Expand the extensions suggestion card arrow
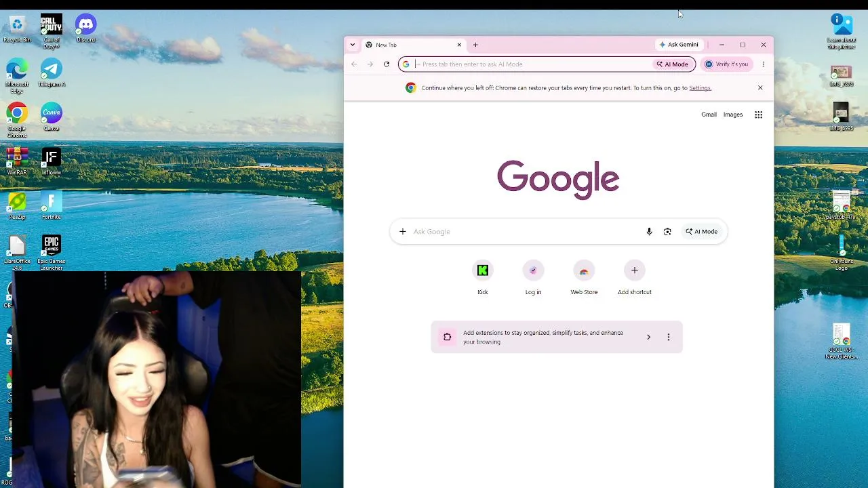This screenshot has height=488, width=868. click(648, 337)
